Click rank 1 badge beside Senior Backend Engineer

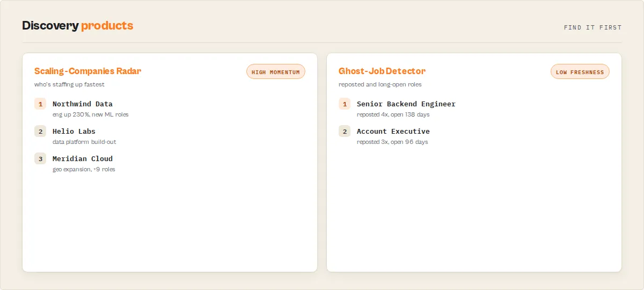pos(345,104)
